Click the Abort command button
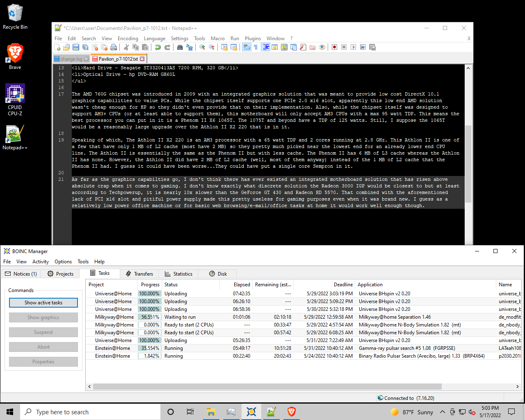 (x=43, y=347)
